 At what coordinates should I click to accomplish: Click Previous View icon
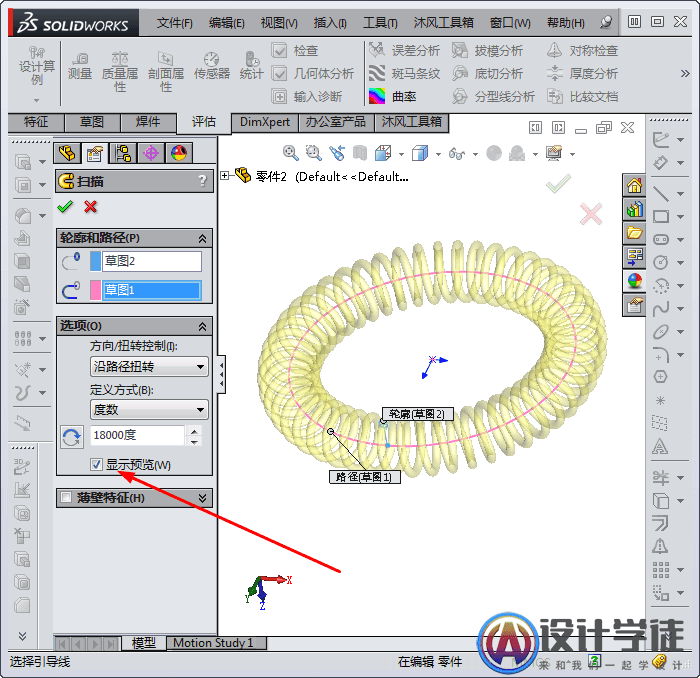pos(337,153)
